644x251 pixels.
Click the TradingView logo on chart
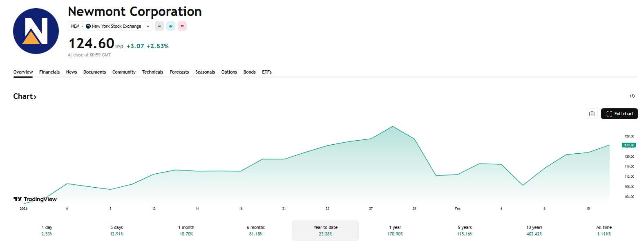click(x=35, y=199)
